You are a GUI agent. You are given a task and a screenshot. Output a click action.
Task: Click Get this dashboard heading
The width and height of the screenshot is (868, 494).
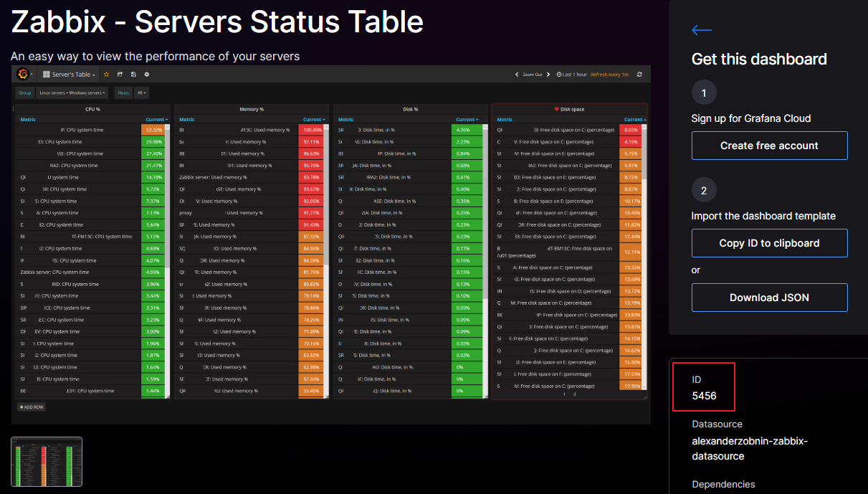[759, 60]
